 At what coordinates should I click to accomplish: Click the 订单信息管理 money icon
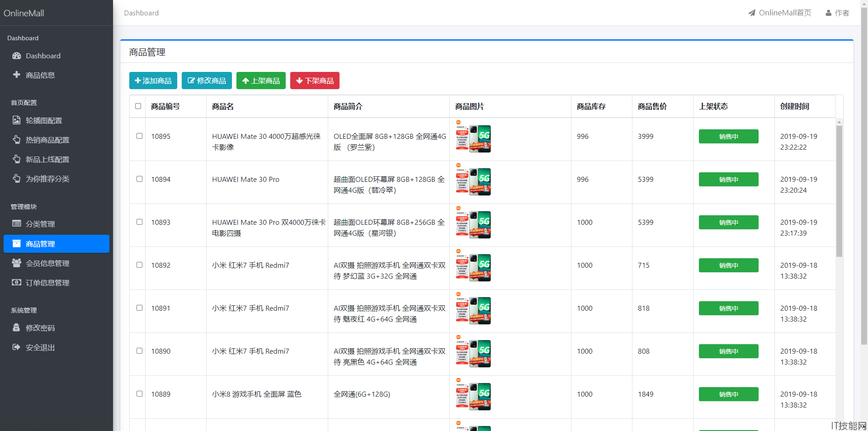tap(17, 282)
